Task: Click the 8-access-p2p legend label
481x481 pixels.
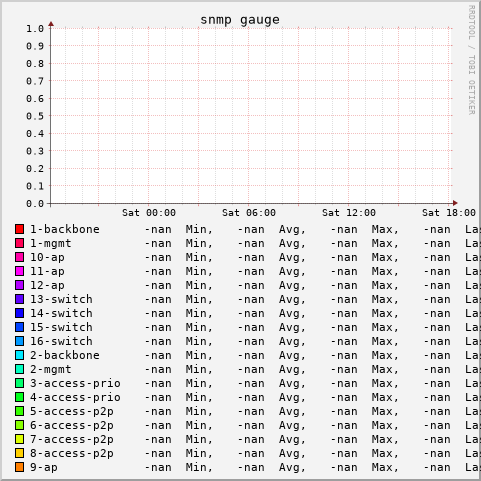Action: (x=72, y=453)
